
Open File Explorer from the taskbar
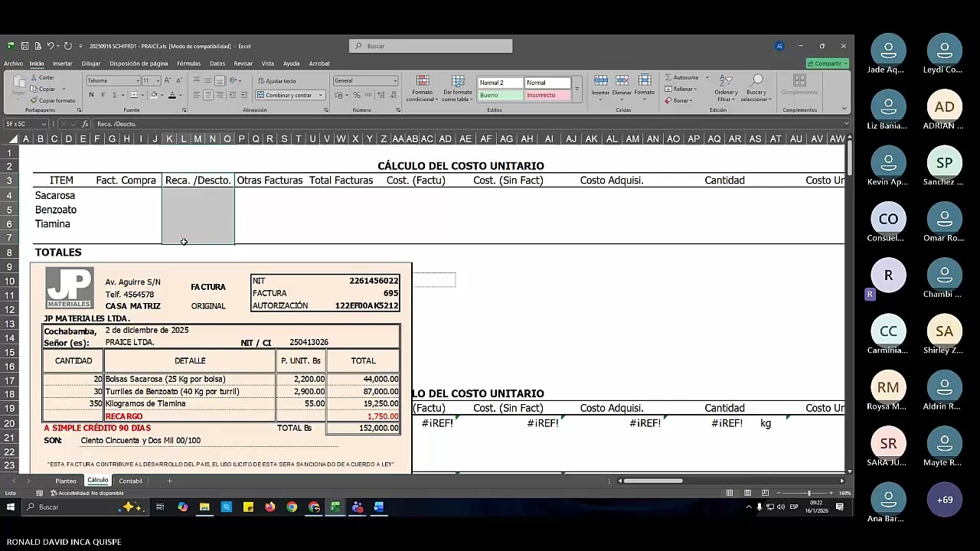click(x=204, y=507)
